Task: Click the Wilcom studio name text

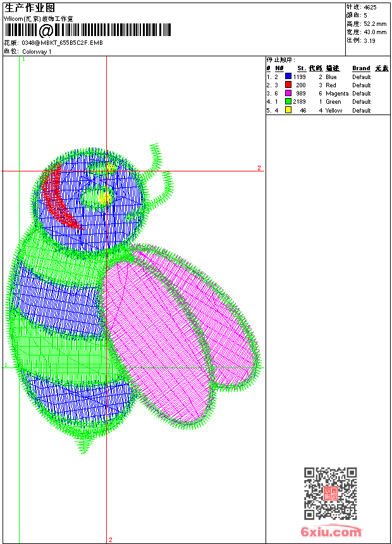Action: click(x=38, y=19)
